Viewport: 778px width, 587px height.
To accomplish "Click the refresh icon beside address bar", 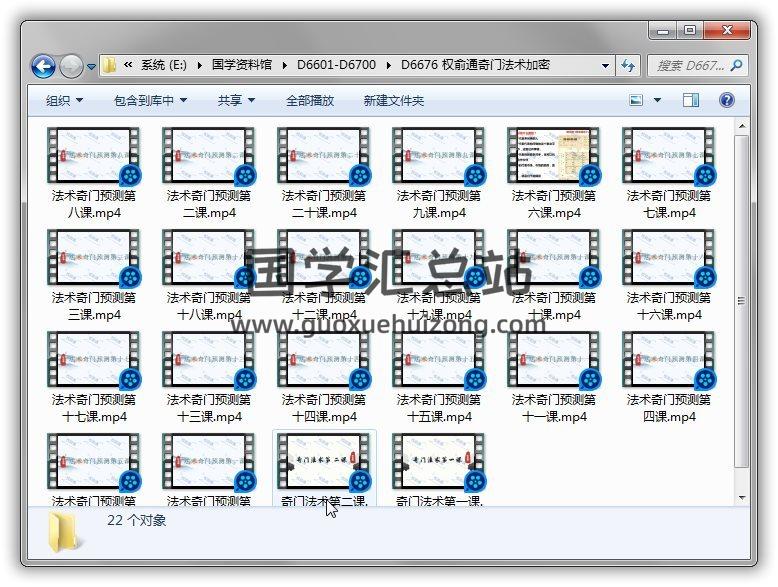I will click(628, 66).
